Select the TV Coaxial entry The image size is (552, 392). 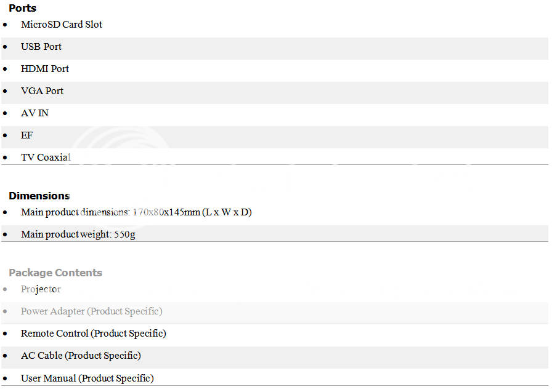(x=46, y=158)
